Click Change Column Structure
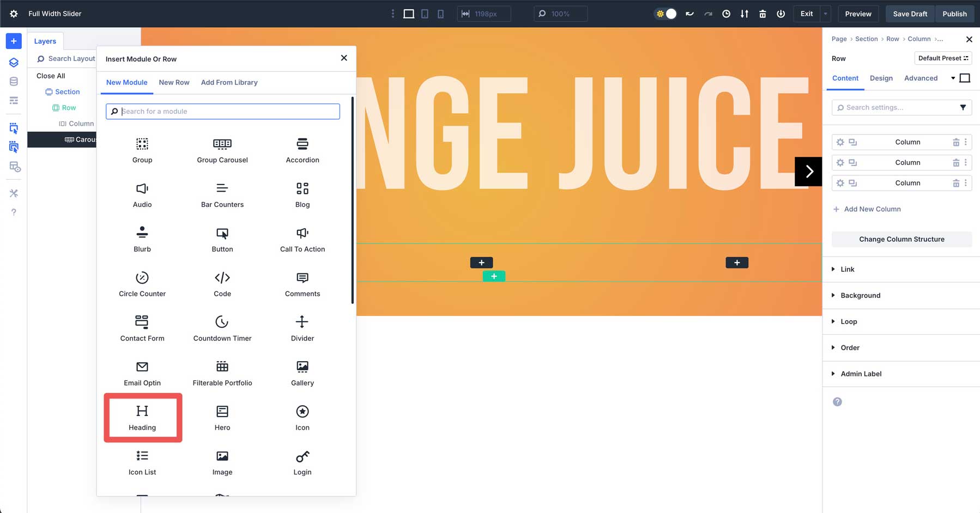 point(902,239)
